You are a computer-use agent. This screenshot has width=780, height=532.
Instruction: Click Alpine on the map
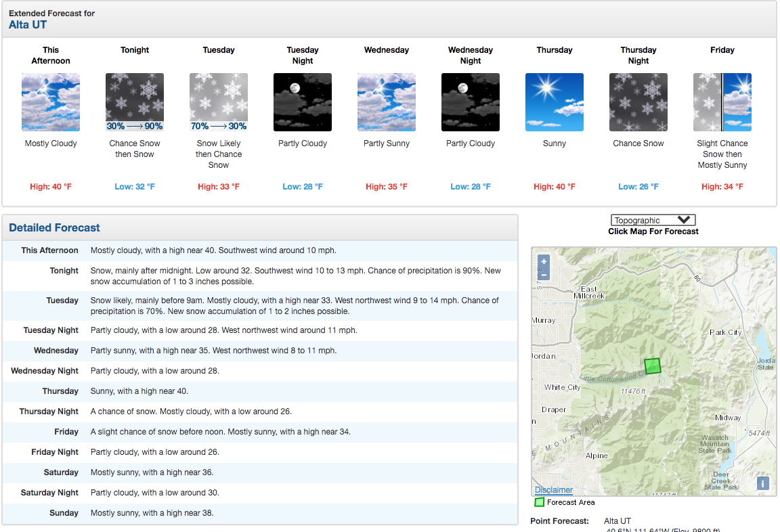[x=597, y=456]
